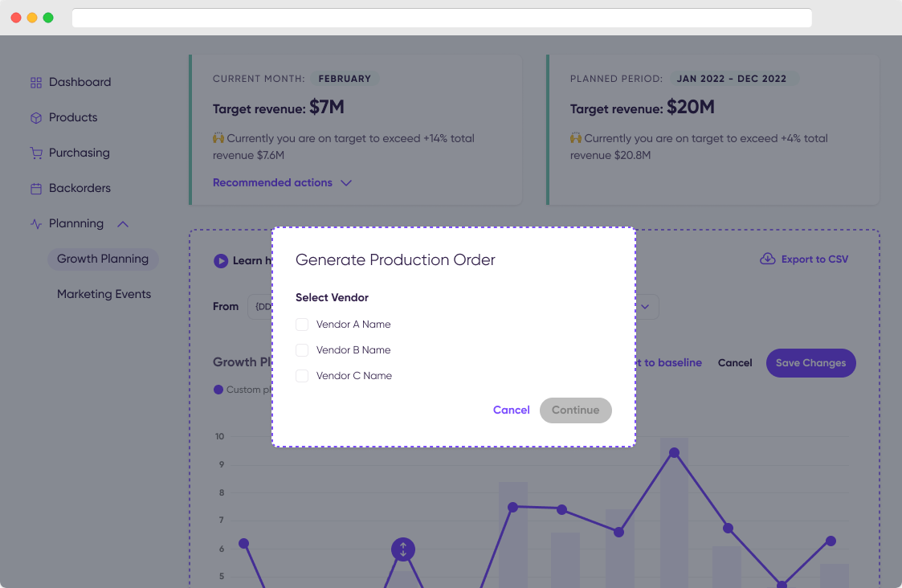This screenshot has width=902, height=588.
Task: Open the Growth Planning submenu item
Action: [x=103, y=259]
